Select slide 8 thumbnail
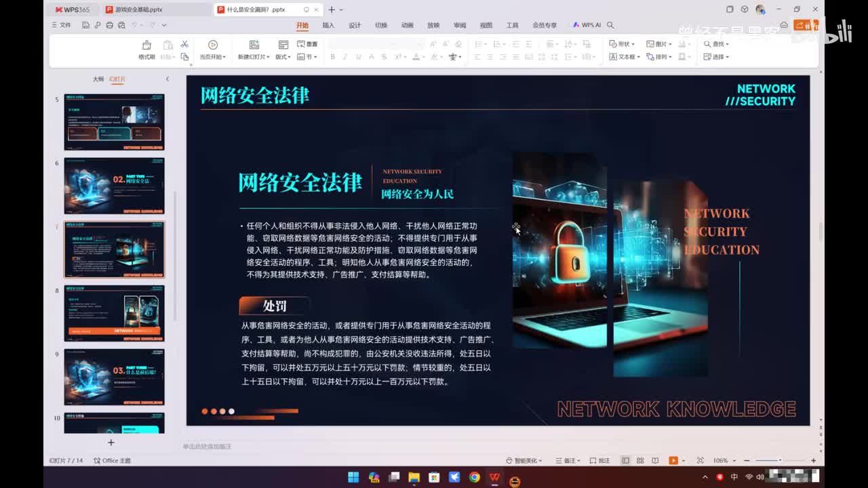 pyautogui.click(x=114, y=313)
